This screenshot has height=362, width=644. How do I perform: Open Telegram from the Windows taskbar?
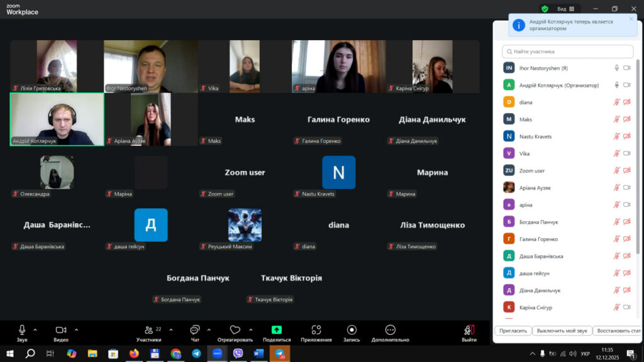pos(196,354)
